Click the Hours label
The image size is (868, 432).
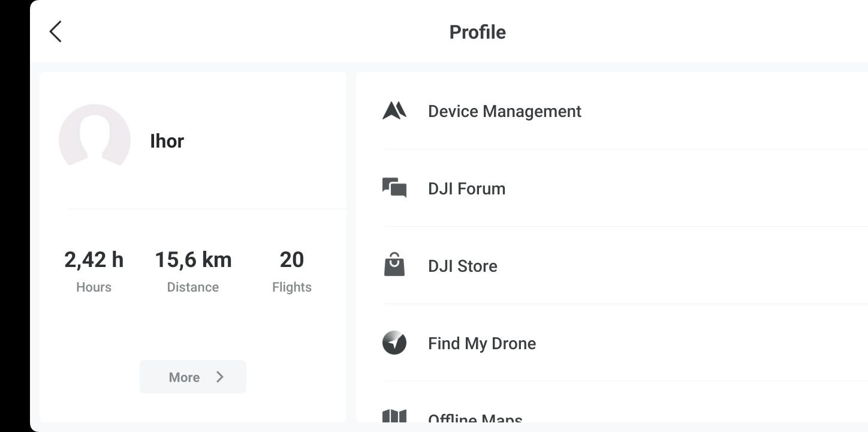click(94, 287)
